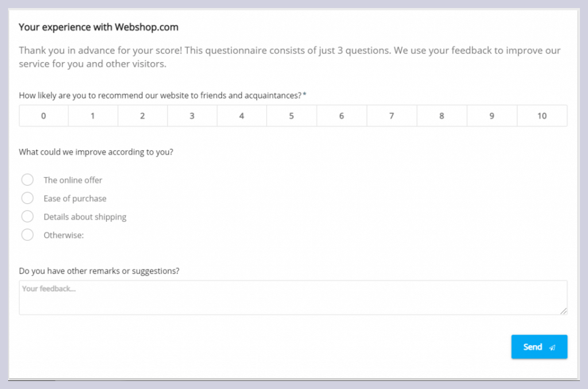Click the Send button to submit
588x389 pixels.
point(539,346)
